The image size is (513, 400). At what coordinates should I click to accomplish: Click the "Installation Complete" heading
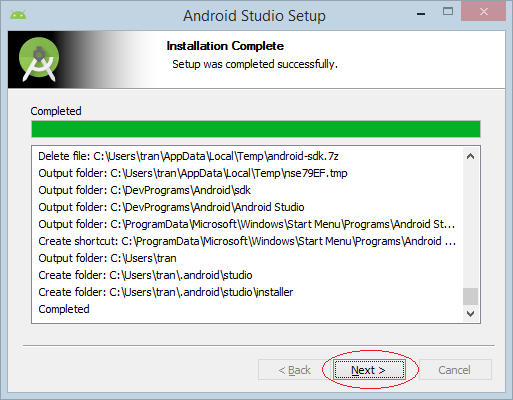point(225,46)
